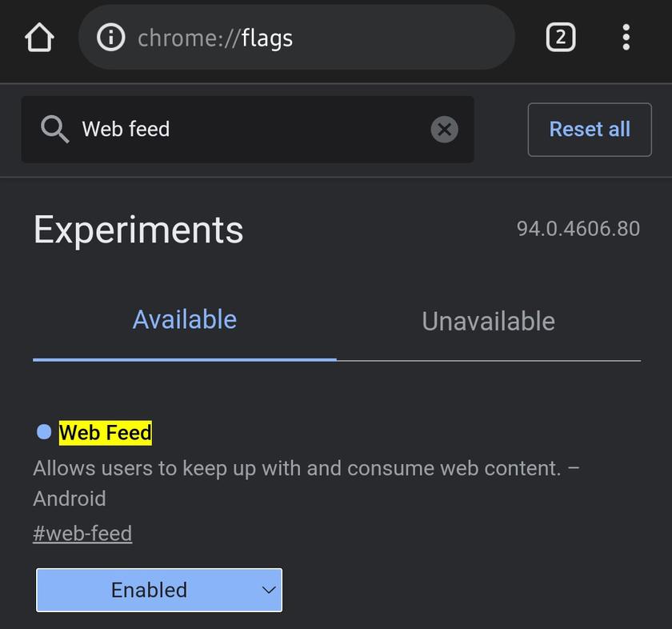Switch to the Unavailable tab
Image resolution: width=672 pixels, height=629 pixels.
pyautogui.click(x=488, y=322)
